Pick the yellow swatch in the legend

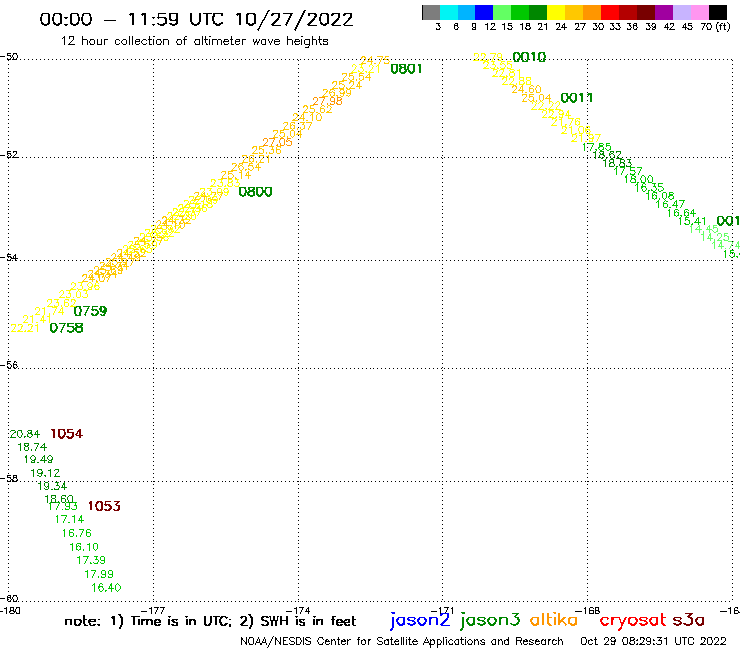point(556,12)
